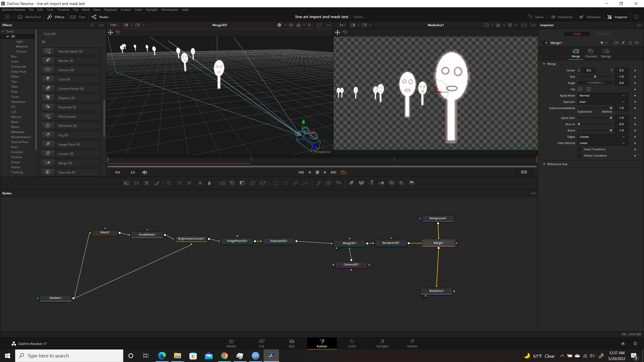Switch to Modifiers tab

point(604,34)
